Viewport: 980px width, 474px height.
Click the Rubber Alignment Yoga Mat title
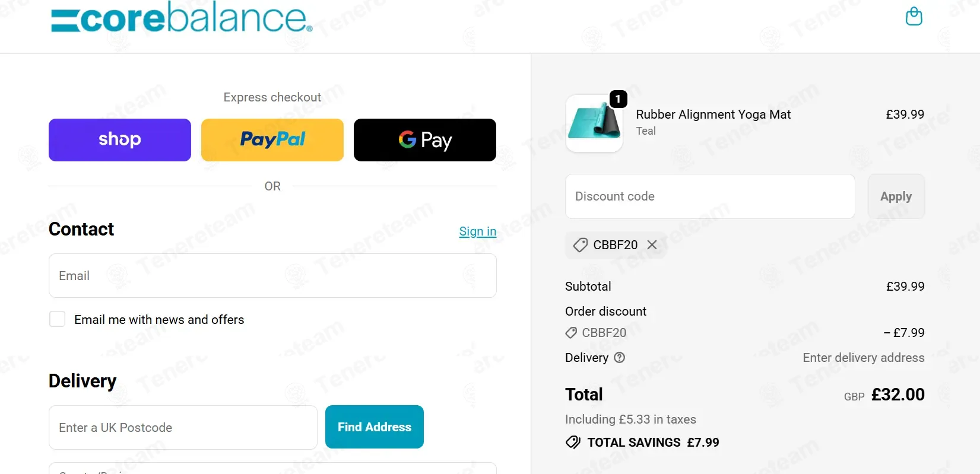(x=713, y=114)
